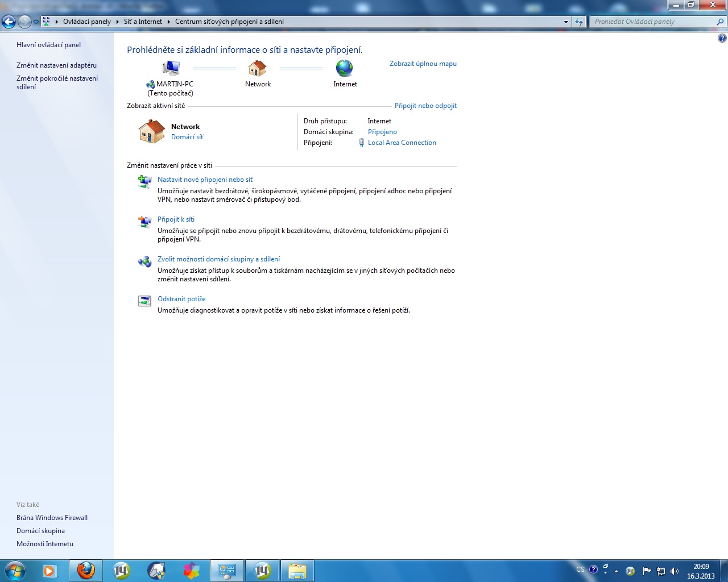This screenshot has width=728, height=582.
Task: Navigate to Síť a Internet breadcrumb
Action: coord(143,22)
